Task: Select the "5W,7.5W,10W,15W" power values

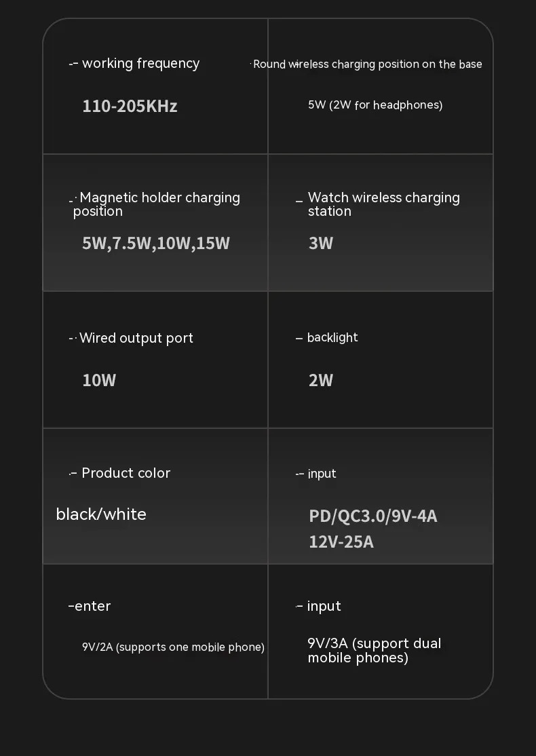Action: pos(156,244)
